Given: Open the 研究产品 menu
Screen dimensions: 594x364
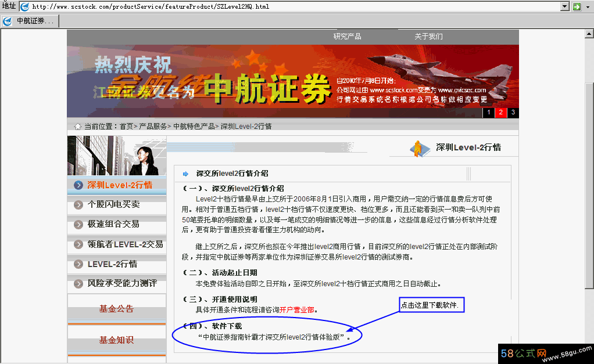Looking at the screenshot, I should 347,37.
